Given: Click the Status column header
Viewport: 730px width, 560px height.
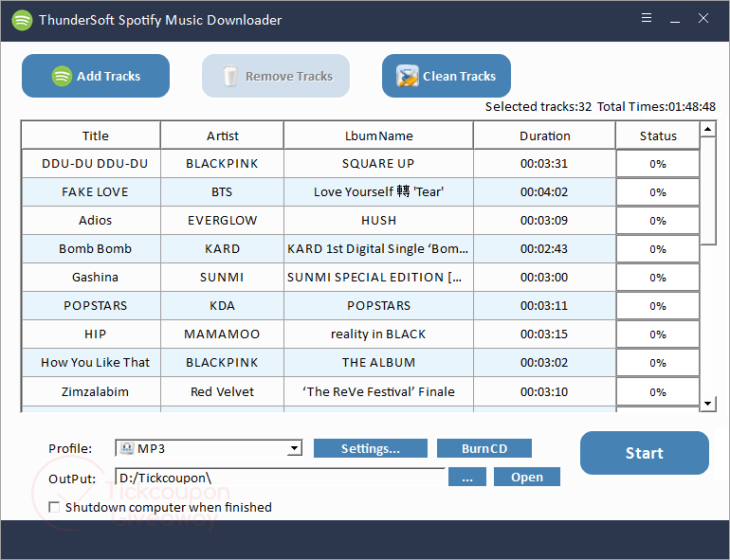Looking at the screenshot, I should [658, 135].
